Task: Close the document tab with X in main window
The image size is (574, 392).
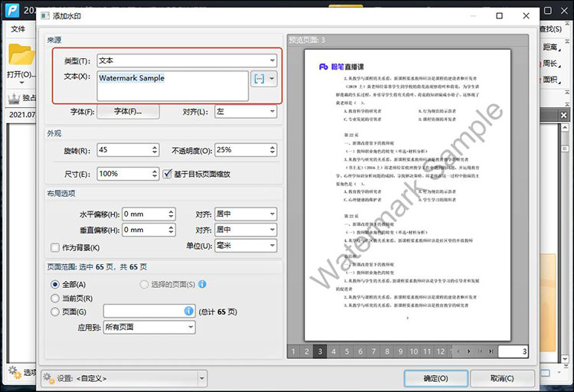Action: (x=564, y=116)
